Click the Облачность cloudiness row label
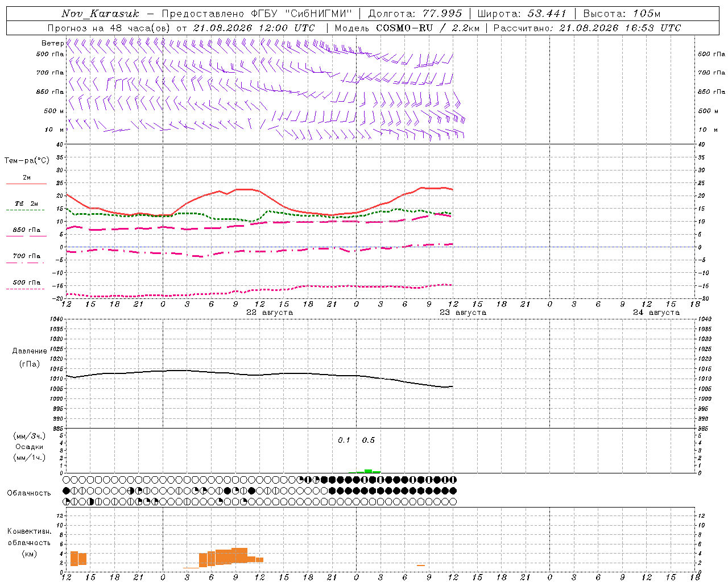This screenshot has width=728, height=582. (29, 493)
